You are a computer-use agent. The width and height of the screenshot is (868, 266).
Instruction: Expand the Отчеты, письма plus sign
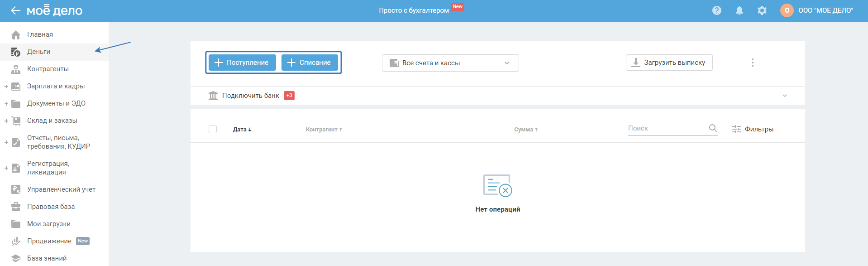click(x=6, y=142)
